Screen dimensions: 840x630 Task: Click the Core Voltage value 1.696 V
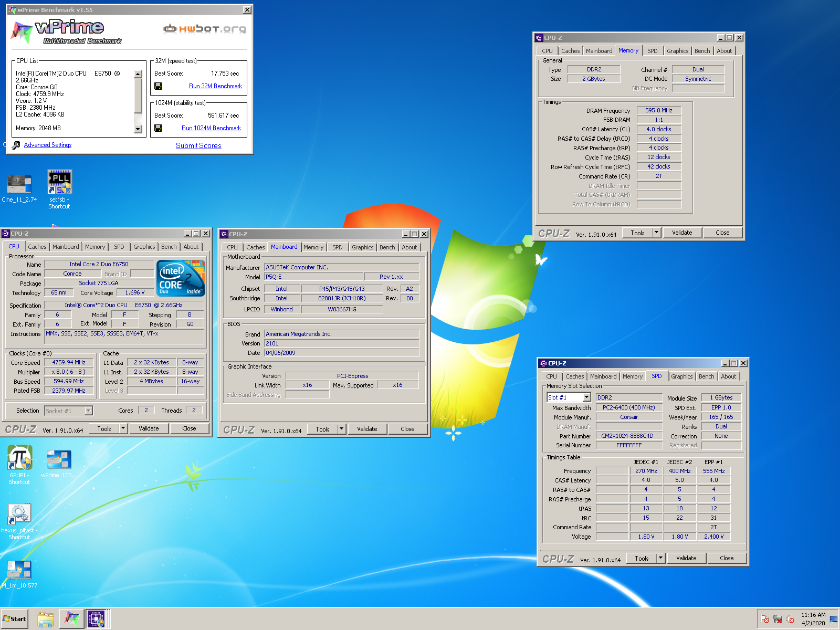pyautogui.click(x=135, y=292)
